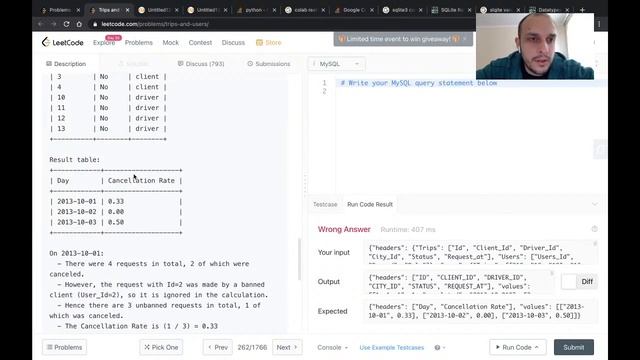
Task: Submit the solution
Action: [573, 347]
